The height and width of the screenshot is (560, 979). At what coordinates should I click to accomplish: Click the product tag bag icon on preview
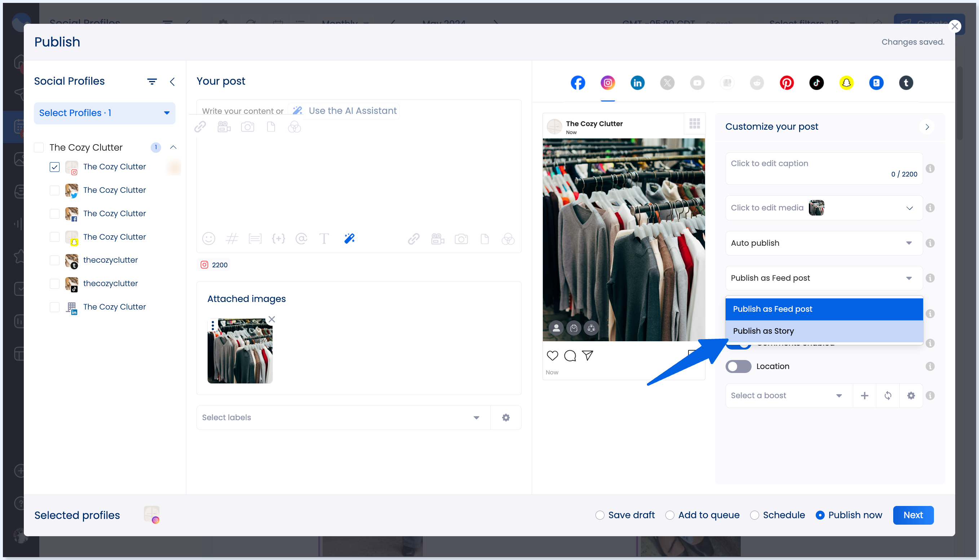click(x=574, y=328)
